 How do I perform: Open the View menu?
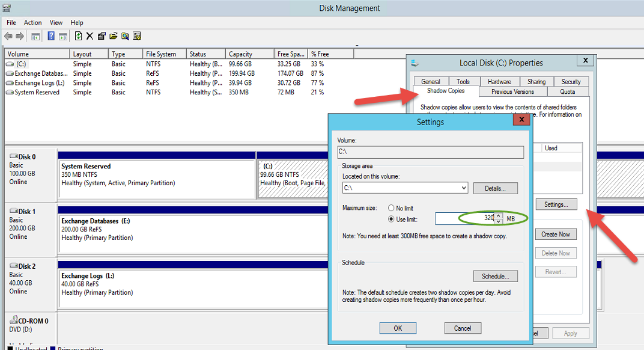coord(56,23)
